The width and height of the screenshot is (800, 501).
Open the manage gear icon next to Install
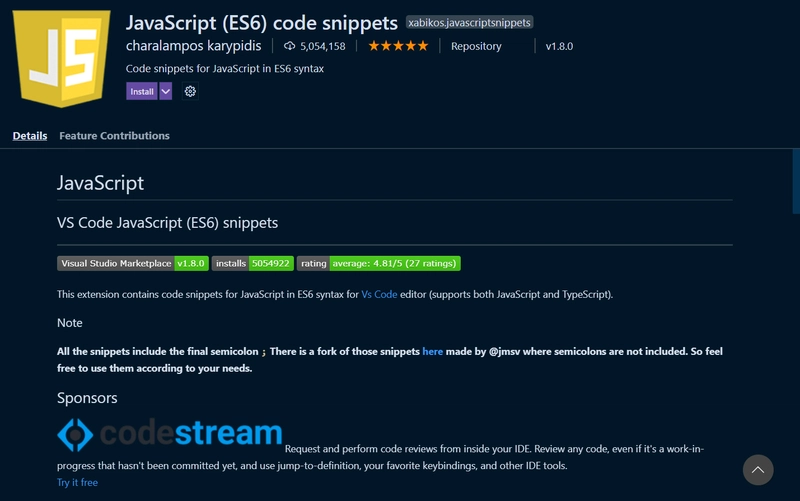(x=190, y=91)
